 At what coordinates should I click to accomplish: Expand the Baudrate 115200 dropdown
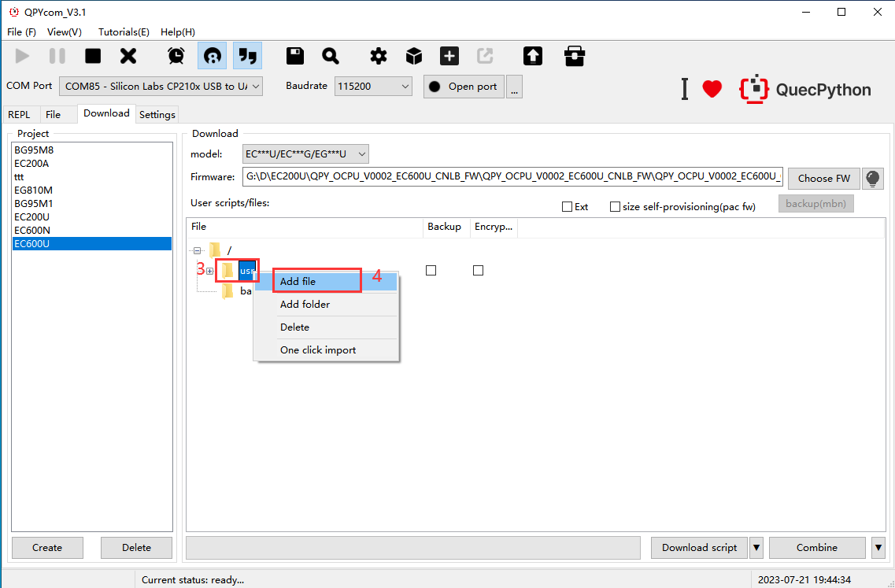(x=373, y=86)
